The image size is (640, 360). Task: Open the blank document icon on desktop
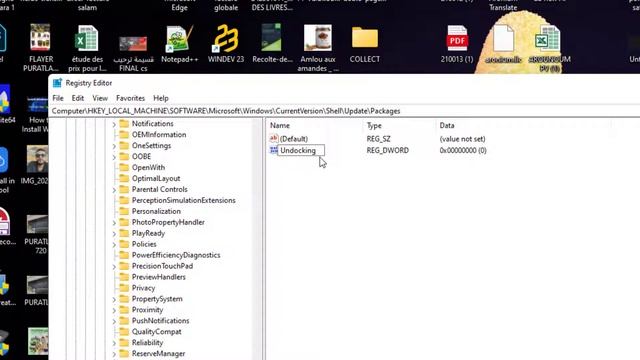[x=503, y=38]
